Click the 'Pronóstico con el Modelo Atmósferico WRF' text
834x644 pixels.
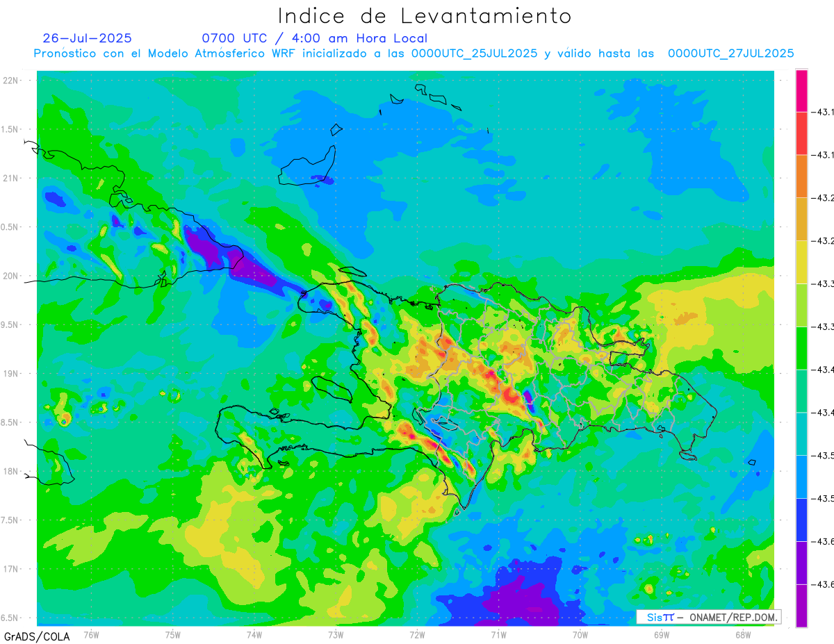coord(166,53)
